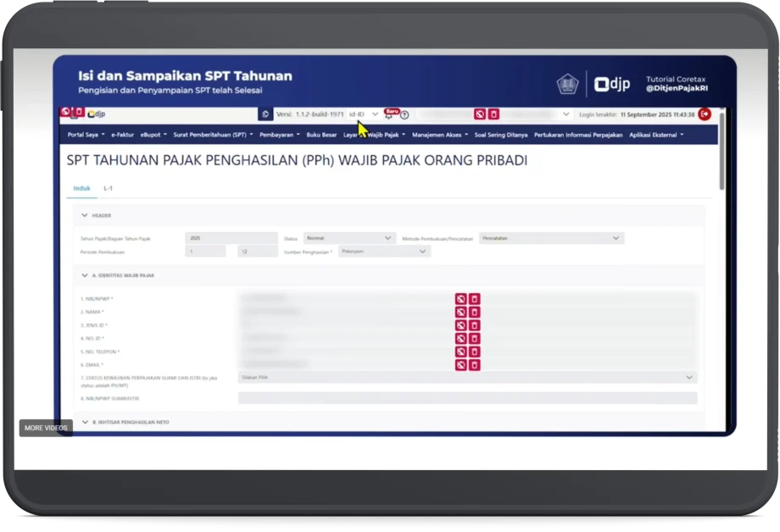Click the red circle-slash icon in NAMA row
The width and height of the screenshot is (780, 532).
pos(460,312)
